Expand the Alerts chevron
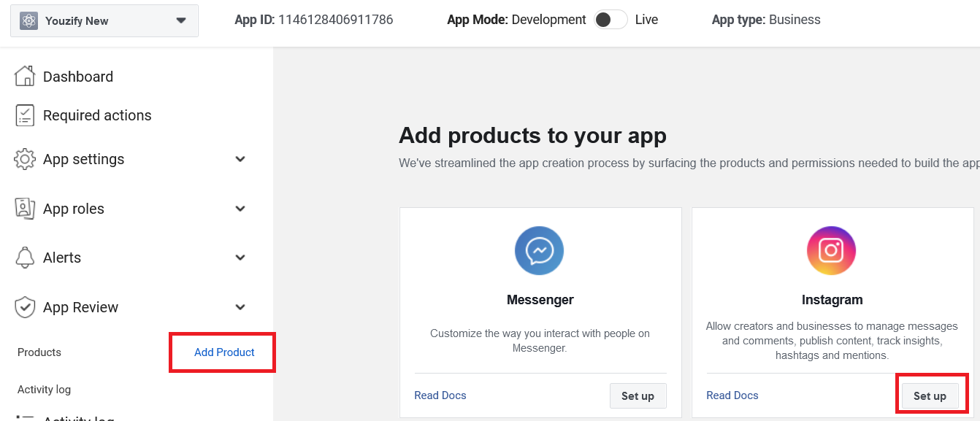 [x=240, y=258]
